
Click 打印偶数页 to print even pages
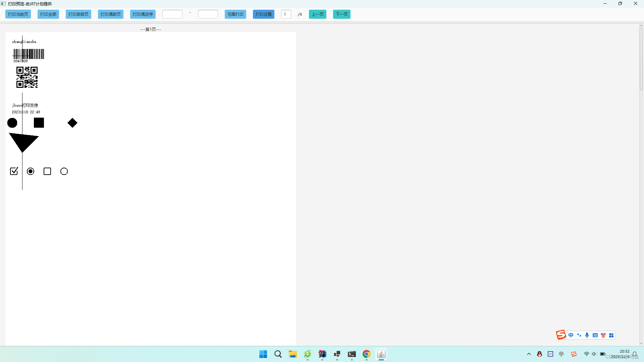[111, 14]
